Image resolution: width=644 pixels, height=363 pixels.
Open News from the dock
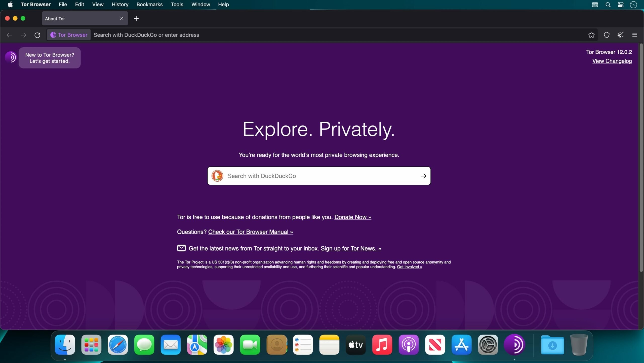point(435,345)
